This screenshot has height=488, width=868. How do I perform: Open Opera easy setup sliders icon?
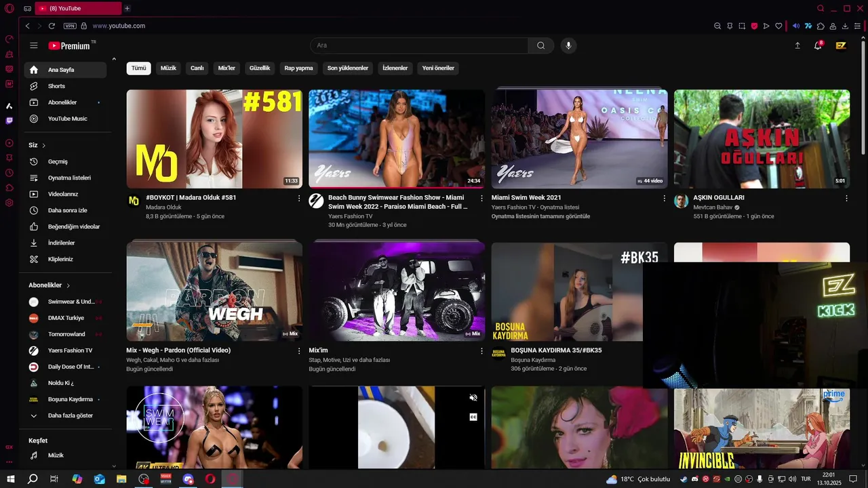[858, 26]
